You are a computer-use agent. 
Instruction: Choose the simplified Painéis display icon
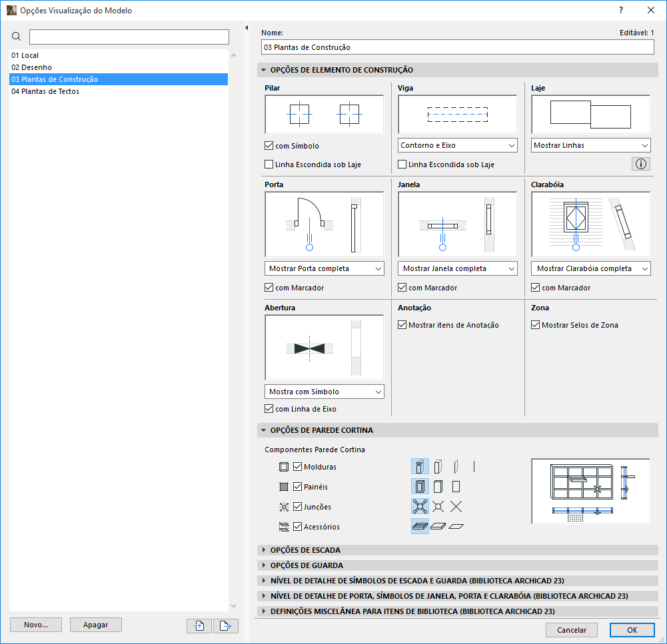(x=455, y=486)
